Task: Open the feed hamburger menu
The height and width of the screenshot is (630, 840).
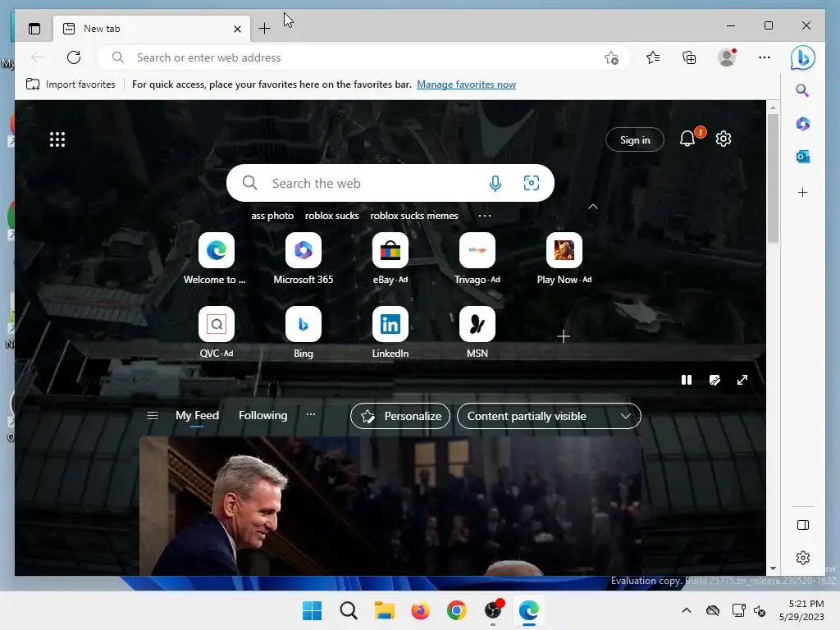Action: [152, 415]
